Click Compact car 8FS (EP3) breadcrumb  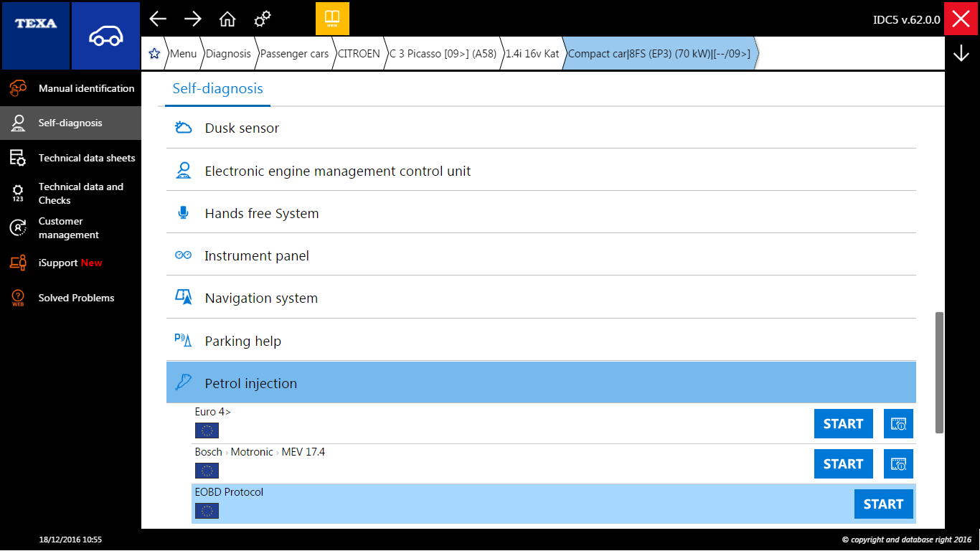(x=659, y=54)
